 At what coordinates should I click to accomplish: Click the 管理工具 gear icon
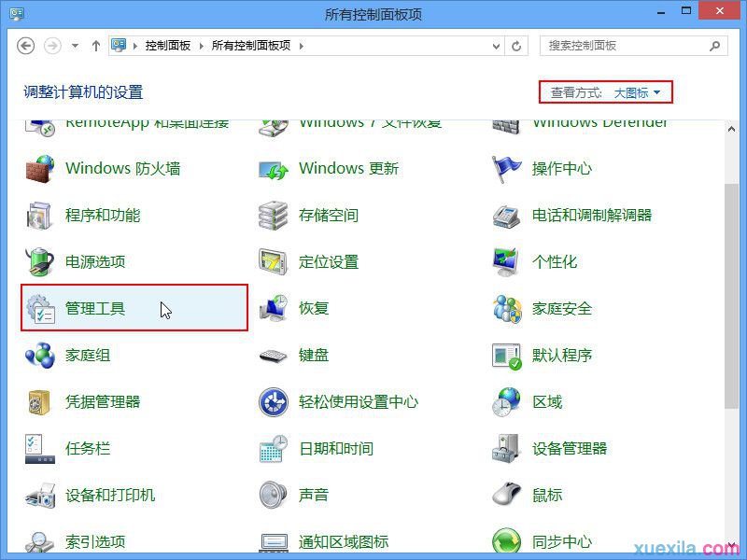pos(40,309)
